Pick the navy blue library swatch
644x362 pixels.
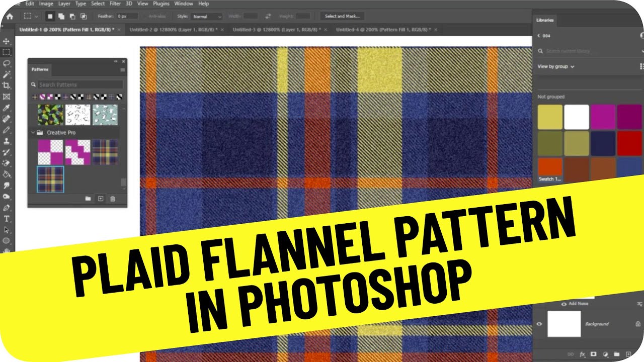pyautogui.click(x=603, y=143)
